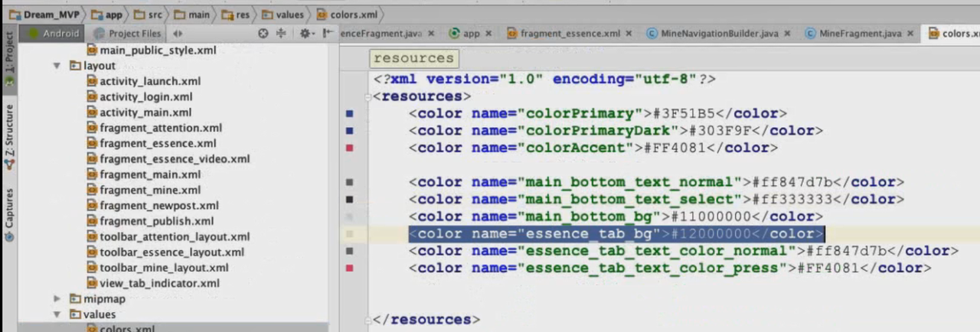Click the scroll-from-source target icon
980x332 pixels.
pos(263,34)
